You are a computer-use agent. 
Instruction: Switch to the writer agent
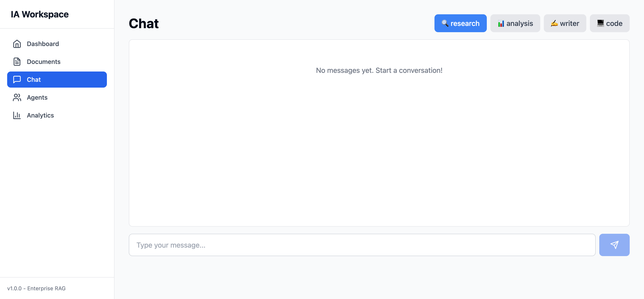(x=565, y=23)
